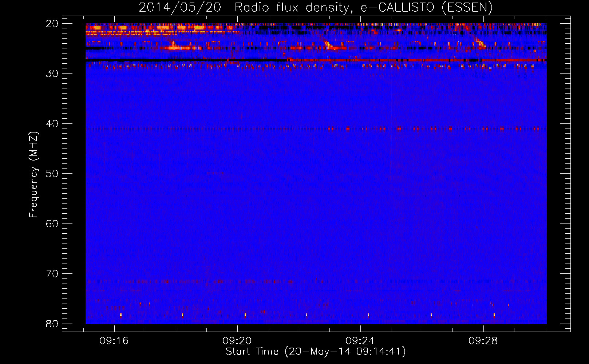Click the plot title mentioning e-CALLISTO (ESSEN)
This screenshot has height=364, width=589.
[316, 7]
